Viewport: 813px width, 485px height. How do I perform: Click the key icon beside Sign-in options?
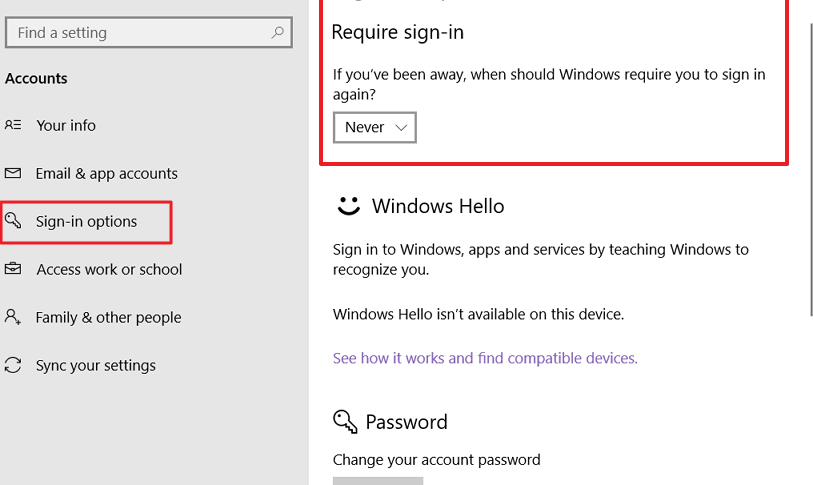click(x=13, y=220)
